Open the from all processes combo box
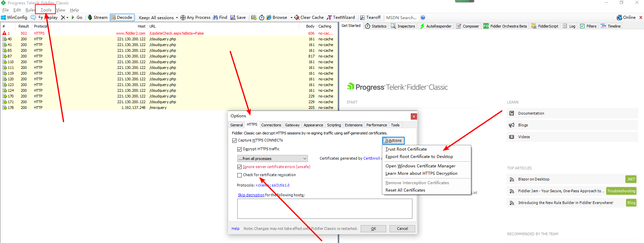Viewport: 644px width, 243px height. click(272, 159)
